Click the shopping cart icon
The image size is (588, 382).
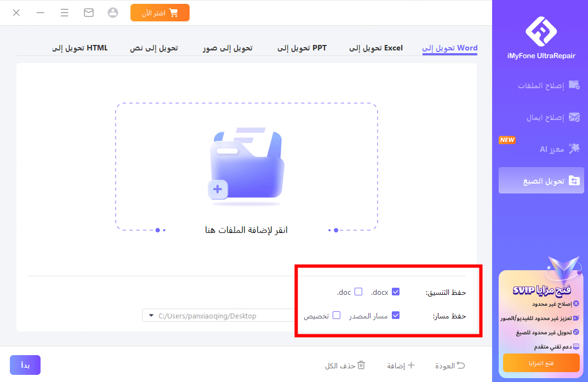pyautogui.click(x=174, y=13)
